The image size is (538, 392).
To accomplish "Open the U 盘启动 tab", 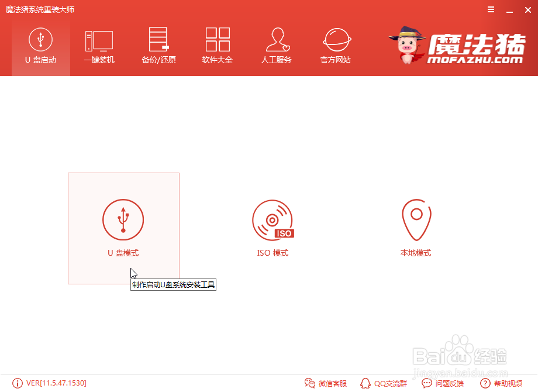I will 41,46.
